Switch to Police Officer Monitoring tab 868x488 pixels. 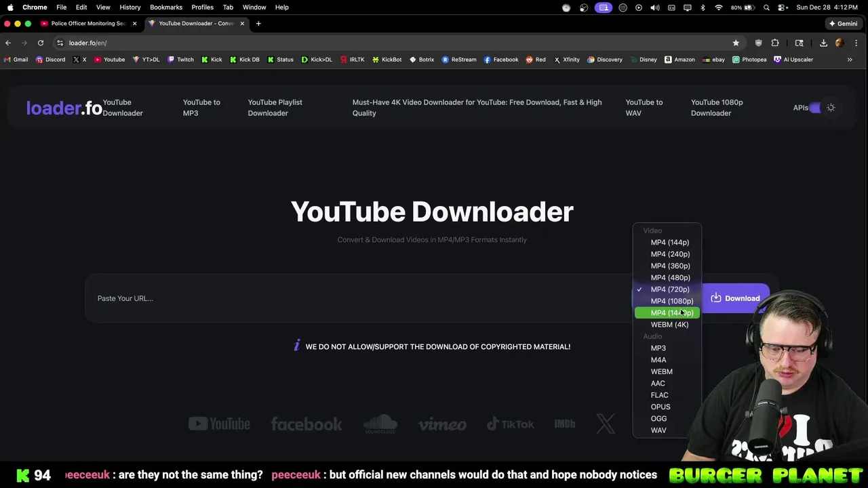(x=88, y=24)
